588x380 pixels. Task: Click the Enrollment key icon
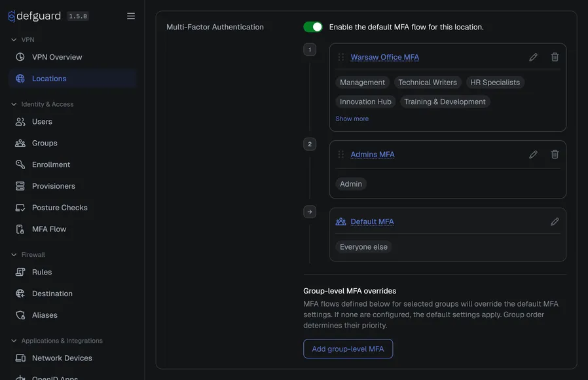pyautogui.click(x=20, y=164)
